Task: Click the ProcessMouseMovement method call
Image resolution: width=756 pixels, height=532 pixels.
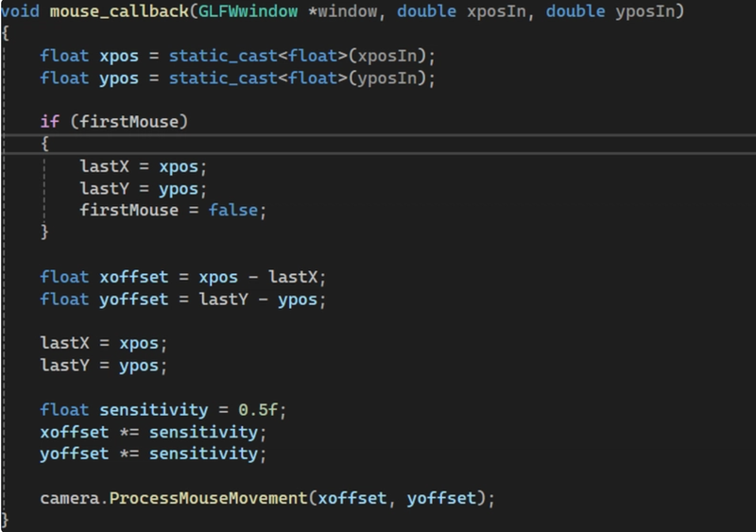Action: [208, 498]
